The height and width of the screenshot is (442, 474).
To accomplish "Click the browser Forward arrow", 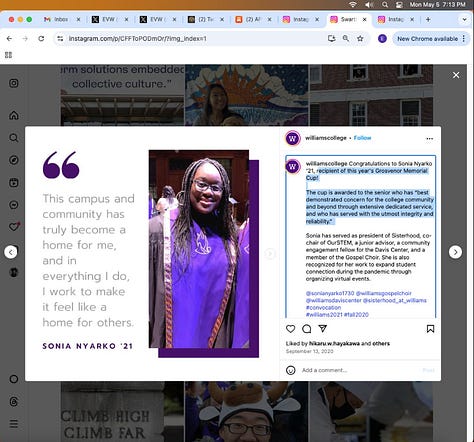I will pos(25,39).
